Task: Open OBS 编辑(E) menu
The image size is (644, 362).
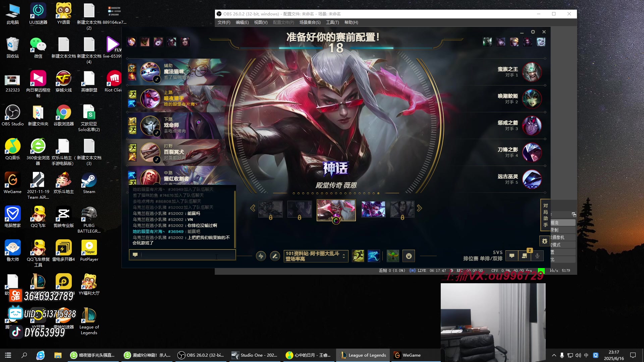Action: pos(242,22)
